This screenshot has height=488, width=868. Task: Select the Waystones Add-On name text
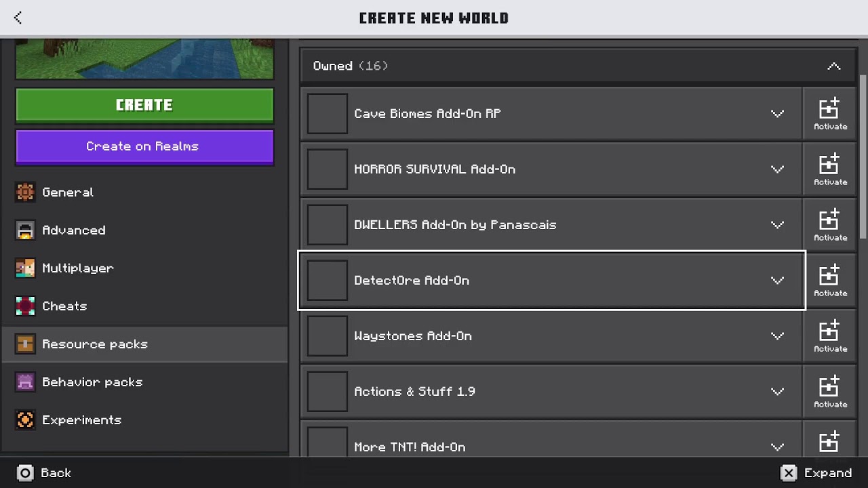(x=412, y=336)
